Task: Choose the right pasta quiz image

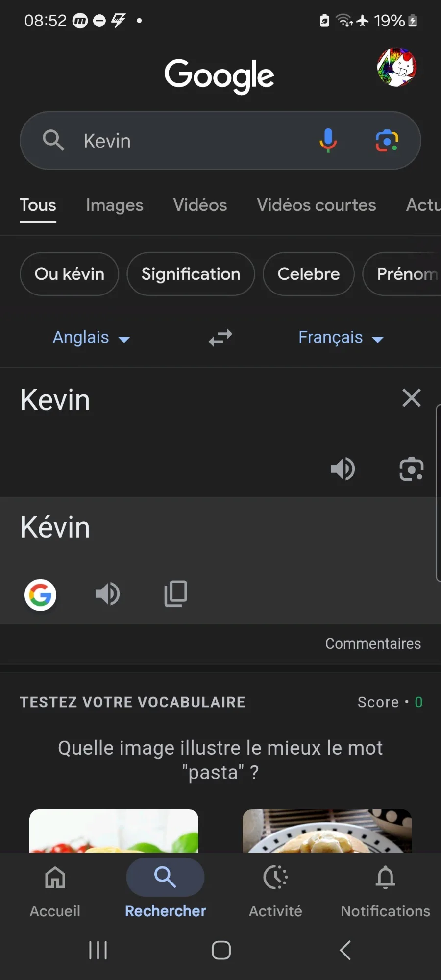Action: pos(327,831)
